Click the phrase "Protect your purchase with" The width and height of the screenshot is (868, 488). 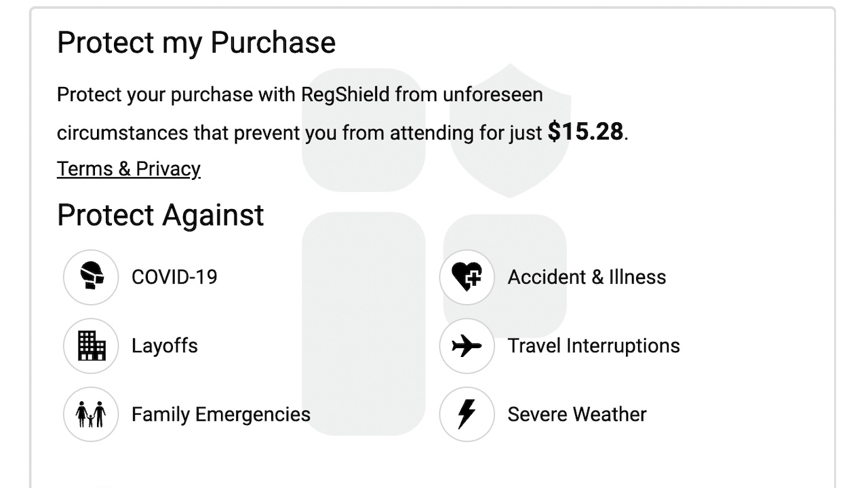tap(176, 94)
